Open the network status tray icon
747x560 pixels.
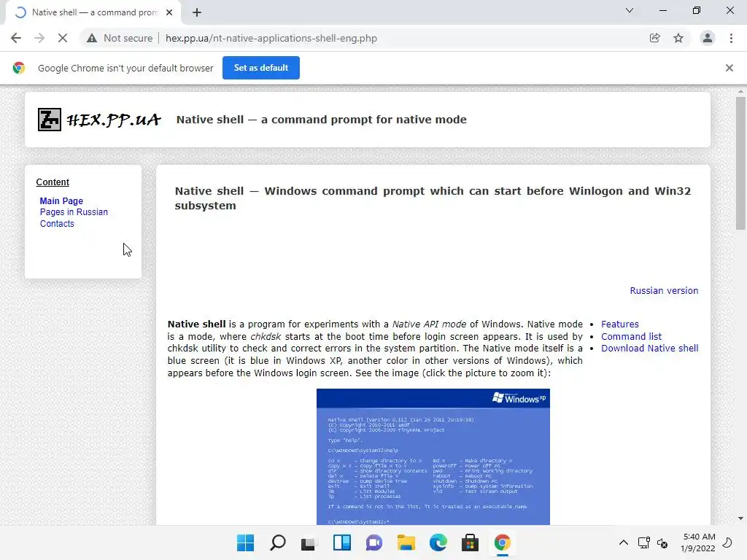tap(643, 542)
